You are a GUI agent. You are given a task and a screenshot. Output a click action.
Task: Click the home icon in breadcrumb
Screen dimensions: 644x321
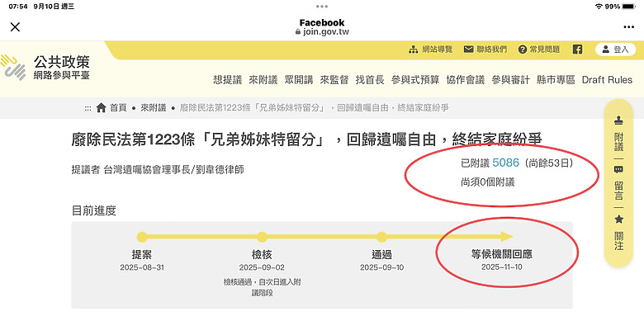coord(101,108)
